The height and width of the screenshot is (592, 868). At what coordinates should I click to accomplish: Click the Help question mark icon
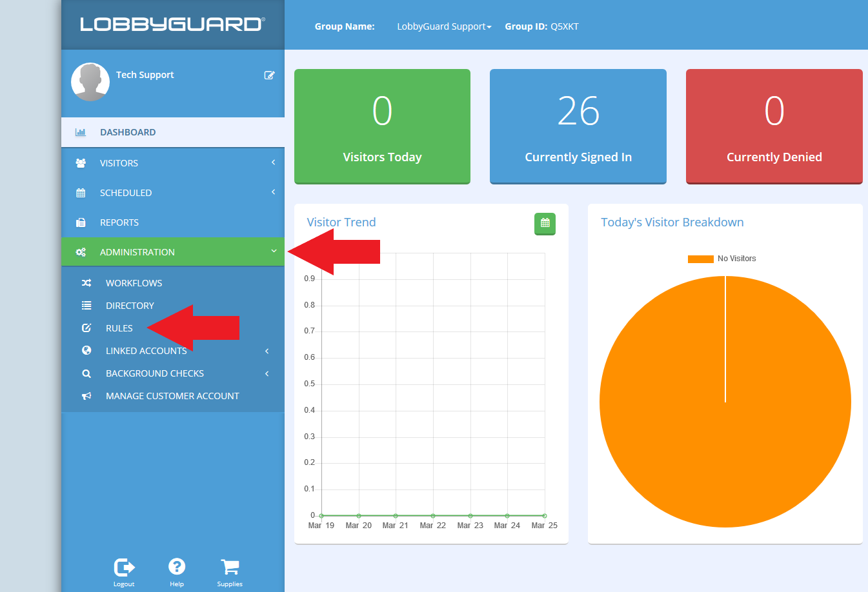click(x=177, y=566)
